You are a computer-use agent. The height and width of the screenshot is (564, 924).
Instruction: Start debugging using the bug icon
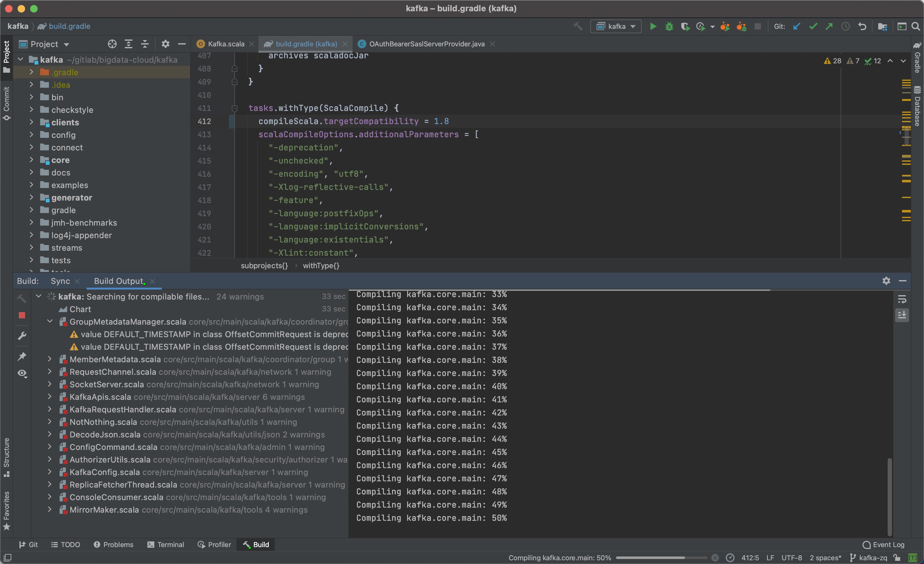pos(670,26)
